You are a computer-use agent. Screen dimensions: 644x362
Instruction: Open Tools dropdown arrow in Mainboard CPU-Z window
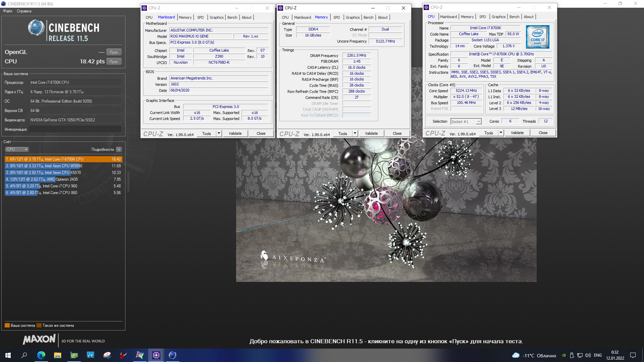[219, 133]
